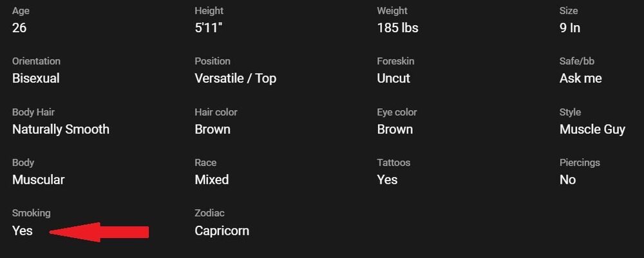Click the Brown value under Hair color

213,129
